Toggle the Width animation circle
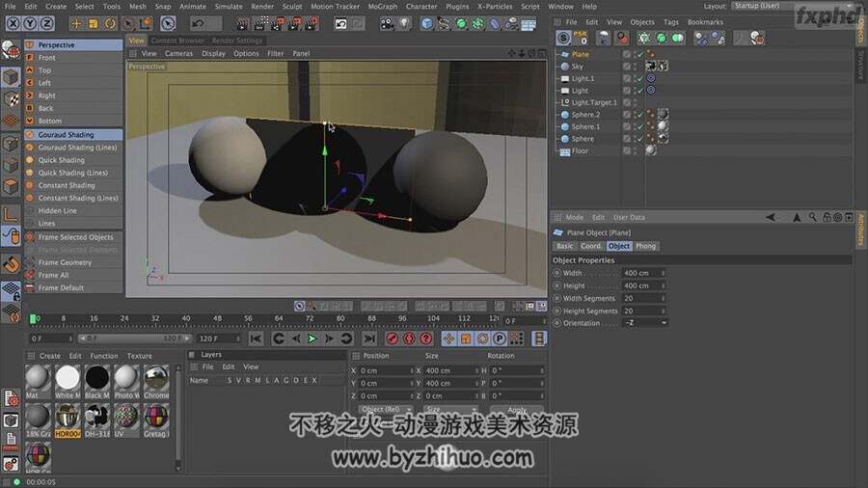 556,273
